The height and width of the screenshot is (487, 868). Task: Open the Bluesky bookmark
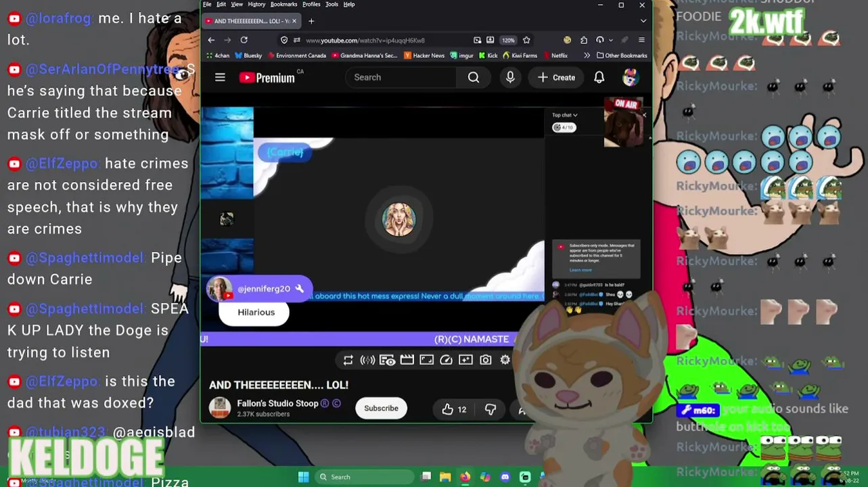(248, 55)
